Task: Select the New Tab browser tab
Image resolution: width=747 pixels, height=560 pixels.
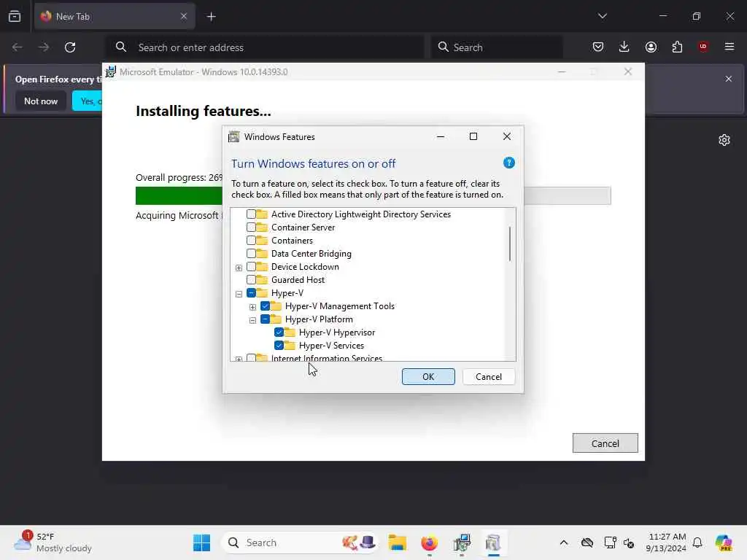Action: 115,16
